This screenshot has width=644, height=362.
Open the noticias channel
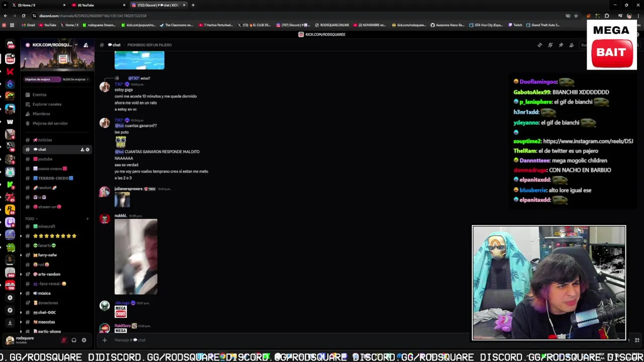pos(56,140)
